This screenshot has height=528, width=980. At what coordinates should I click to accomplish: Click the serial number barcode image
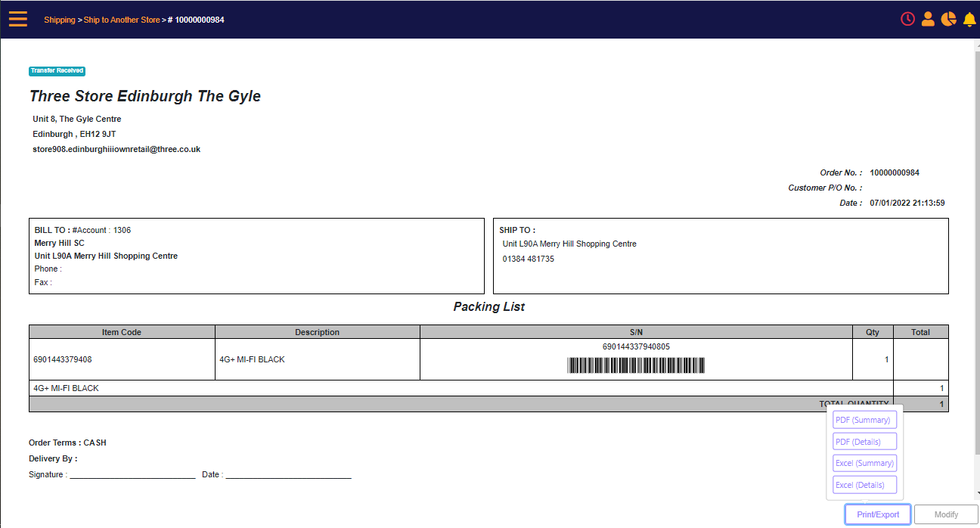click(x=636, y=365)
